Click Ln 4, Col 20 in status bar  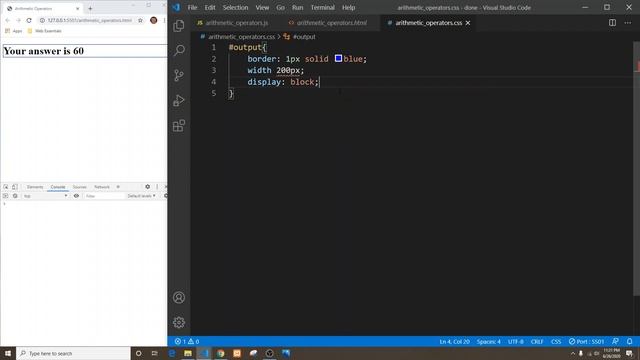click(x=454, y=341)
